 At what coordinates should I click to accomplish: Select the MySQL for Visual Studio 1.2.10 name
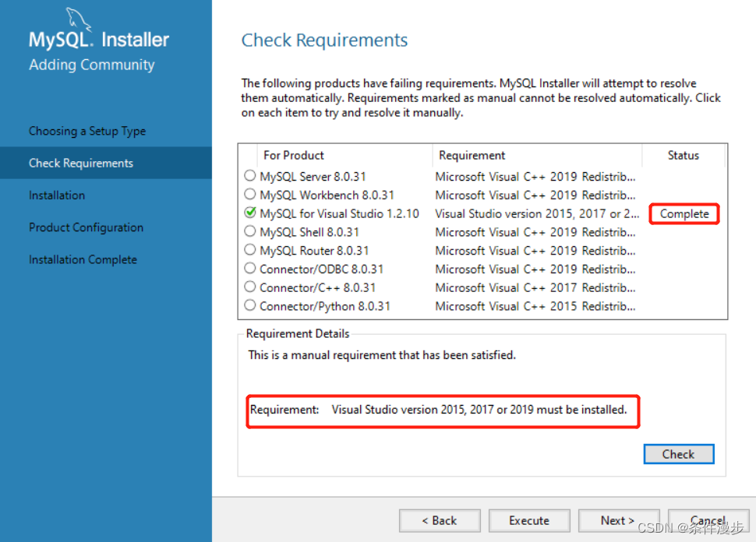click(340, 214)
